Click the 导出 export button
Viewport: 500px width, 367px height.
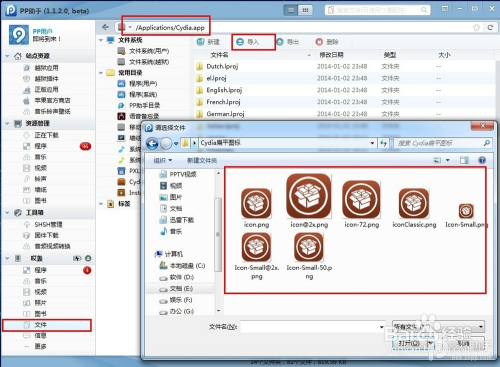pos(288,42)
